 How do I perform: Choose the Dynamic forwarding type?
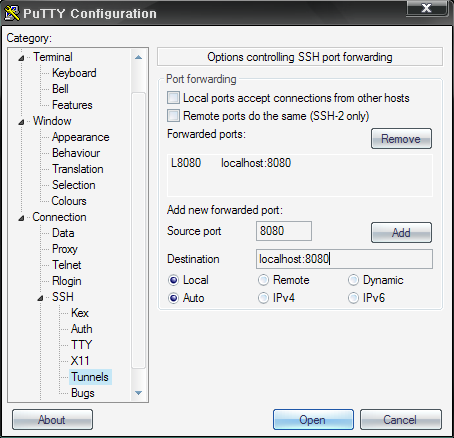(353, 280)
